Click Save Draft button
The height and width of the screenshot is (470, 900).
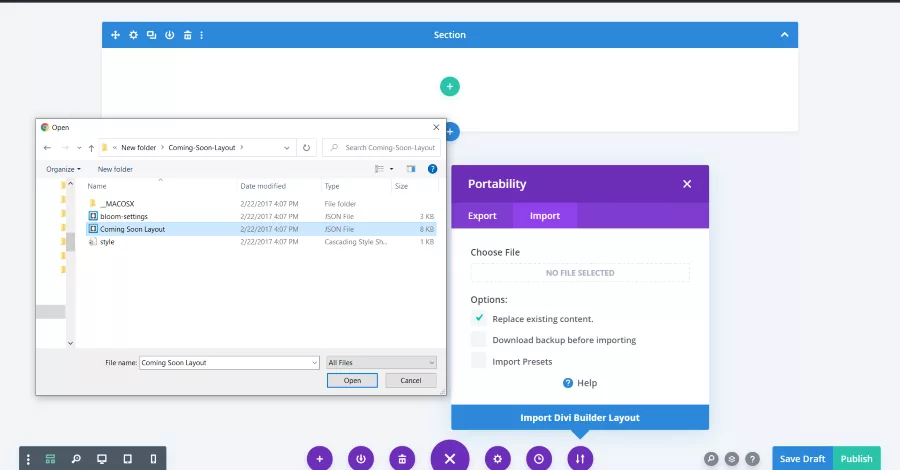click(802, 459)
